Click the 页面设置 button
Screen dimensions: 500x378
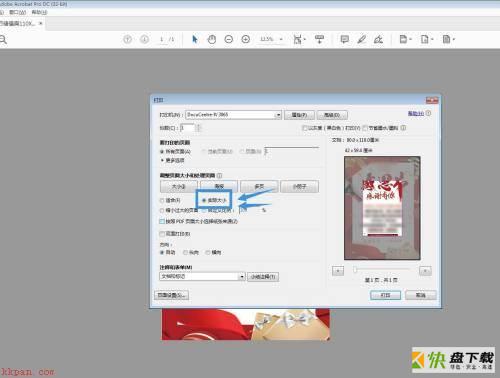(x=172, y=295)
